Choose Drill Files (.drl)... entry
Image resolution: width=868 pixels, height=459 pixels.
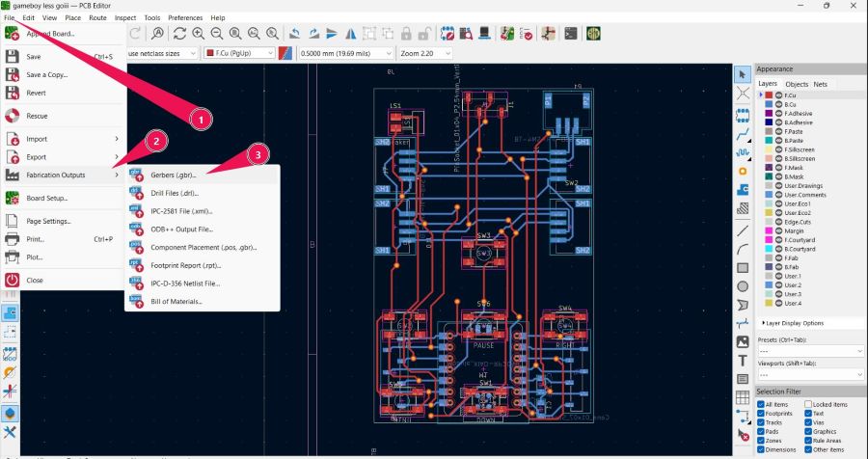click(203, 193)
